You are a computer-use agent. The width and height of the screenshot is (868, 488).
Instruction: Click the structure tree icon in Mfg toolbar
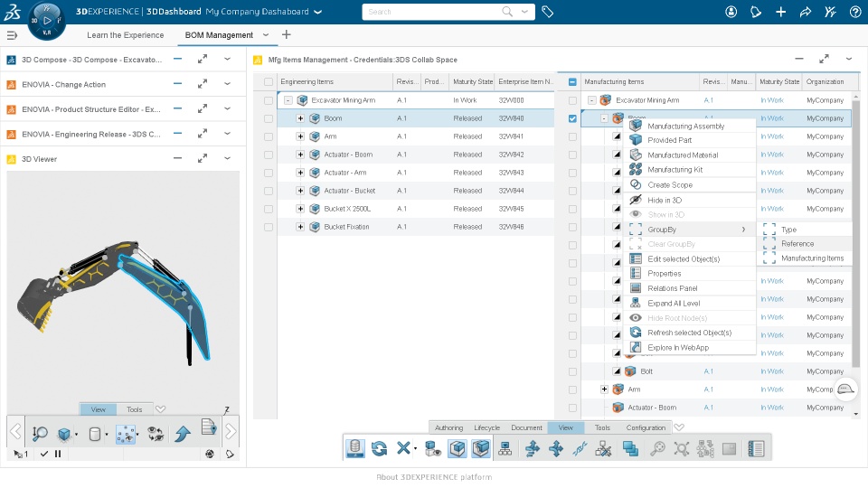point(505,449)
